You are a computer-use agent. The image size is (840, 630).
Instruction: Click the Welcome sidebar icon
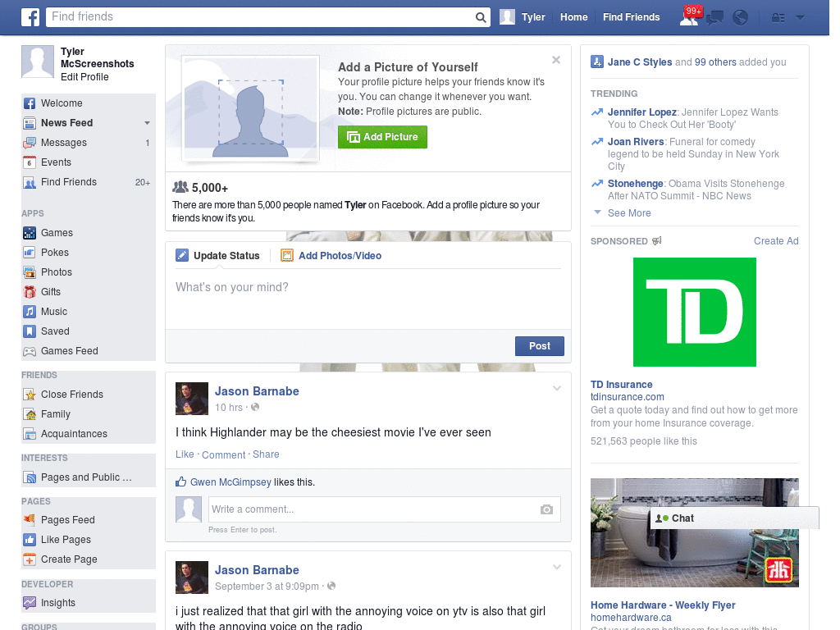[30, 103]
